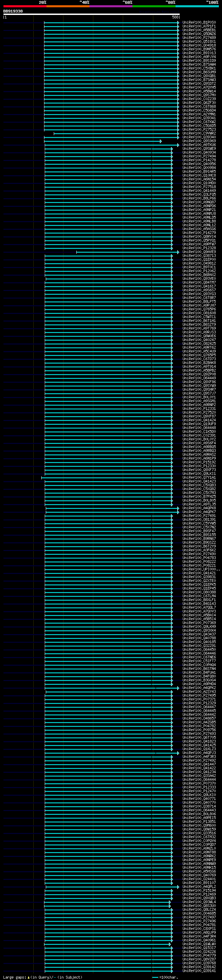Click the shorter alignment bar for UniRef100_Q9S969
The image size is (222, 980).
[103, 141]
